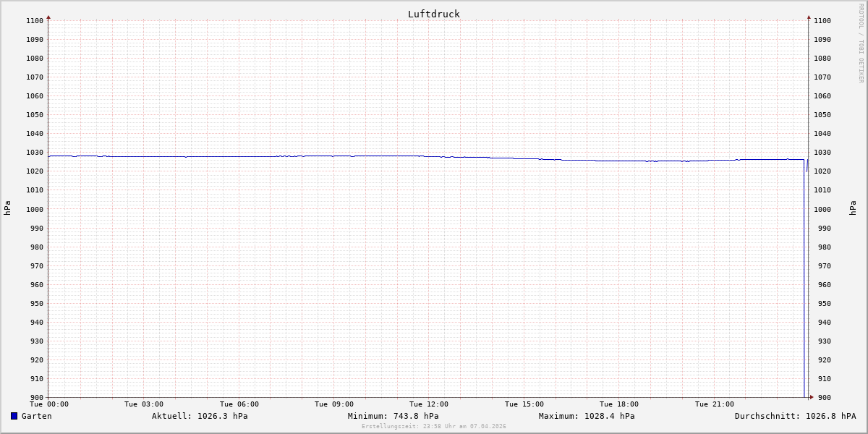Click the Luftdruck chart title
The height and width of the screenshot is (434, 868).
coord(433,14)
